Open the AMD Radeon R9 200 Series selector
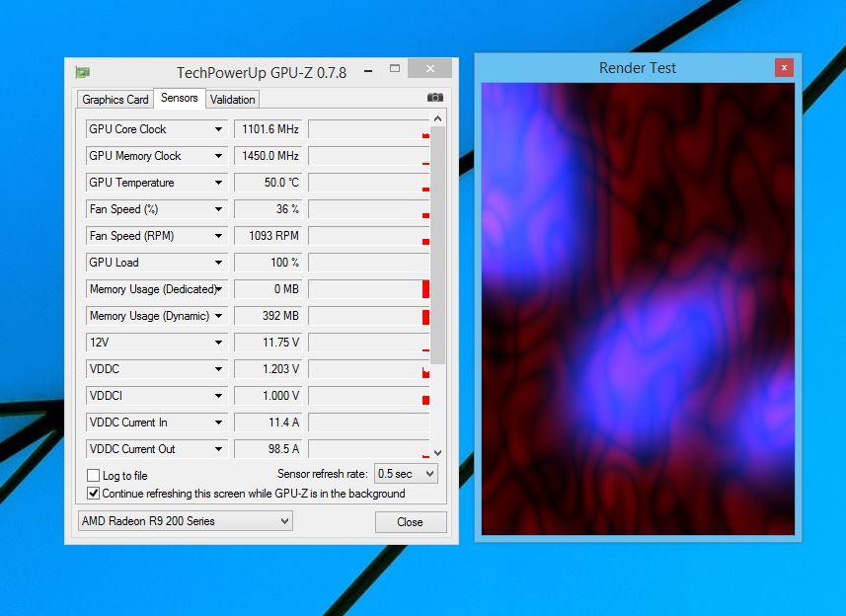Viewport: 846px width, 616px height. [x=185, y=521]
